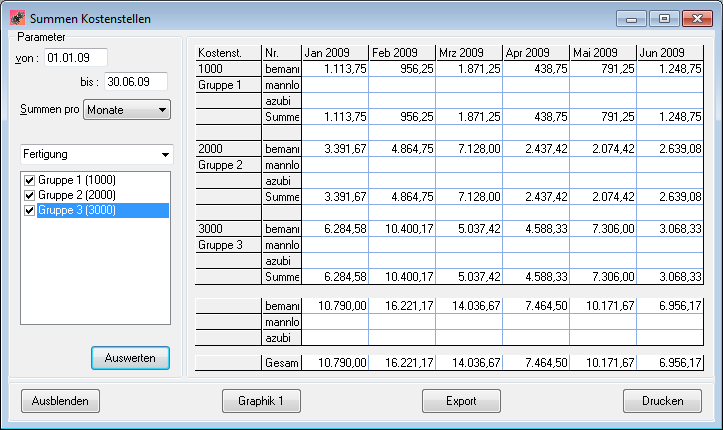Select the Jun 2009 column header
Viewport: 723px width, 430px height.
coord(668,52)
